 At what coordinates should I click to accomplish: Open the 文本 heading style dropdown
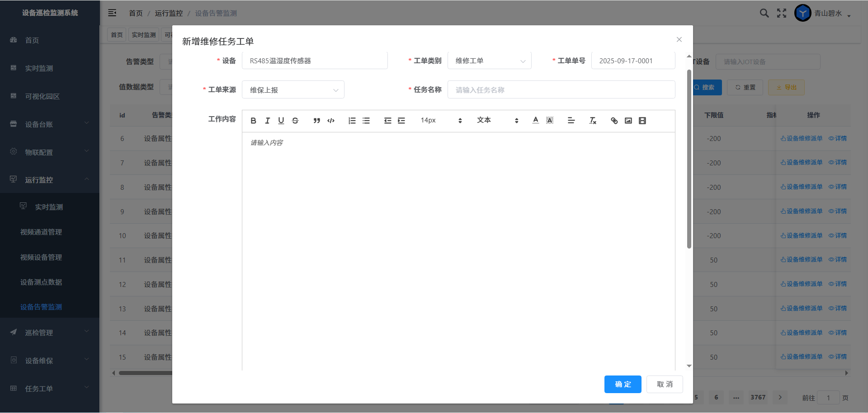point(497,120)
